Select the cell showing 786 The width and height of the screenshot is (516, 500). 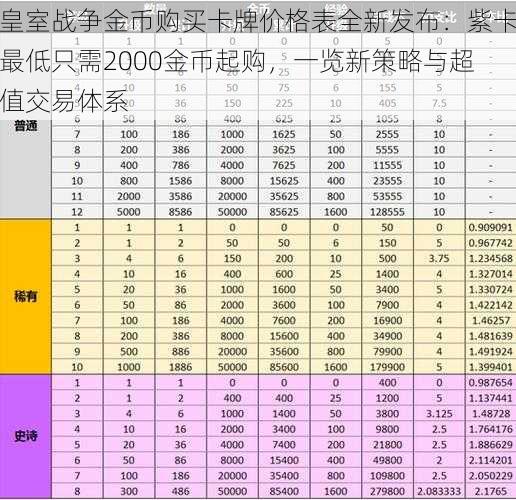(x=180, y=165)
